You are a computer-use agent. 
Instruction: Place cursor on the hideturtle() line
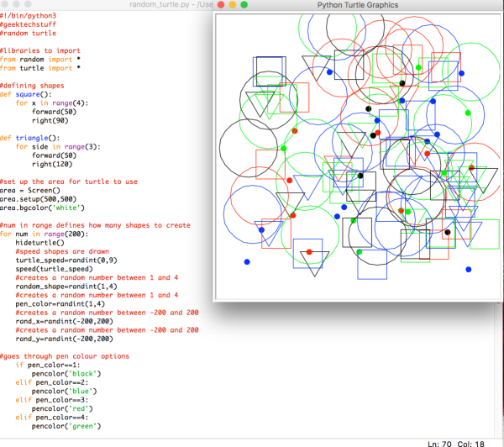pos(39,242)
